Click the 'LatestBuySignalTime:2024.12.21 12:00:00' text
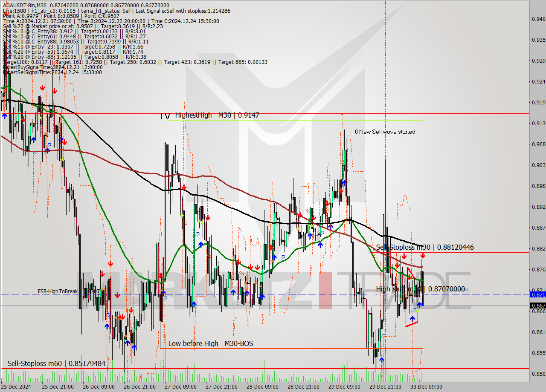The image size is (546, 392). 52,67
